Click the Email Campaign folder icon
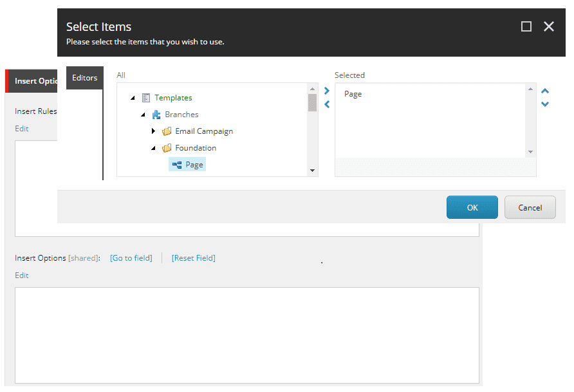 (167, 131)
